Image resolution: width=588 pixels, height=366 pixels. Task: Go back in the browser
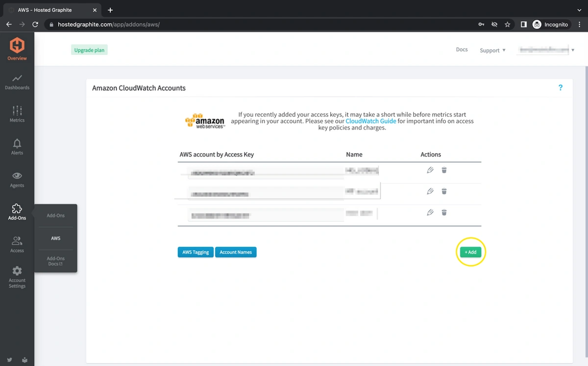[x=9, y=24]
